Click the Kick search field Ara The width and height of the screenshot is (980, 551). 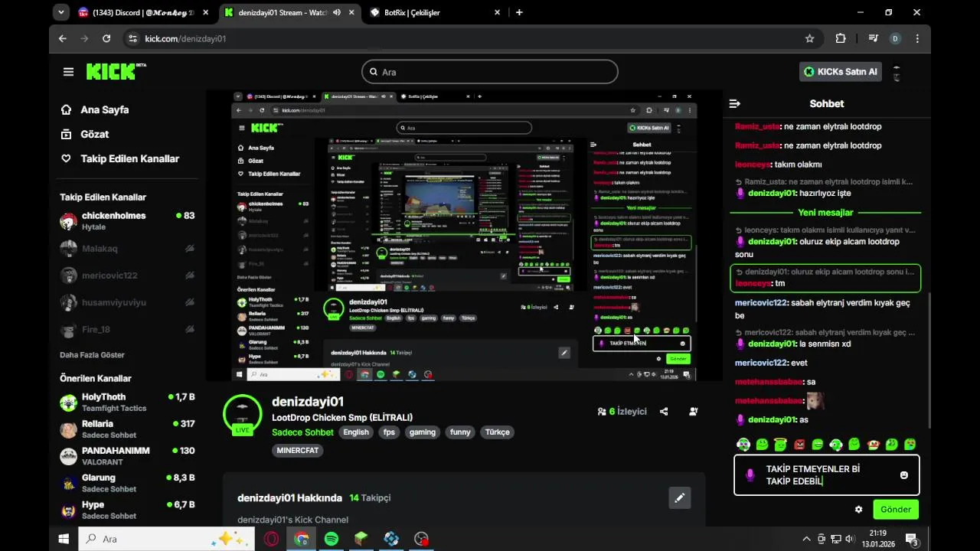[x=490, y=72]
